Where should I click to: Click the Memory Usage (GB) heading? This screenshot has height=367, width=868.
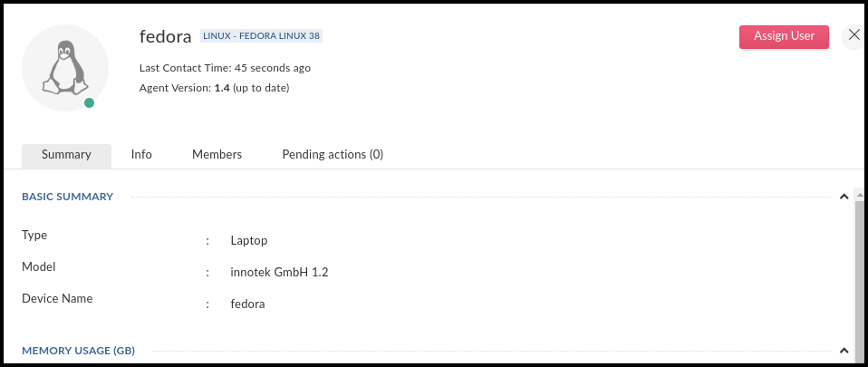[78, 351]
